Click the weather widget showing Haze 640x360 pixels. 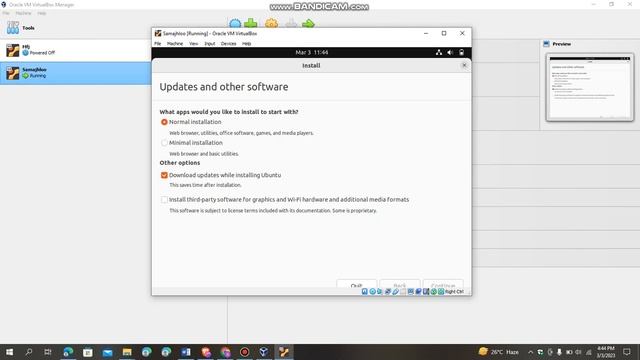499,352
